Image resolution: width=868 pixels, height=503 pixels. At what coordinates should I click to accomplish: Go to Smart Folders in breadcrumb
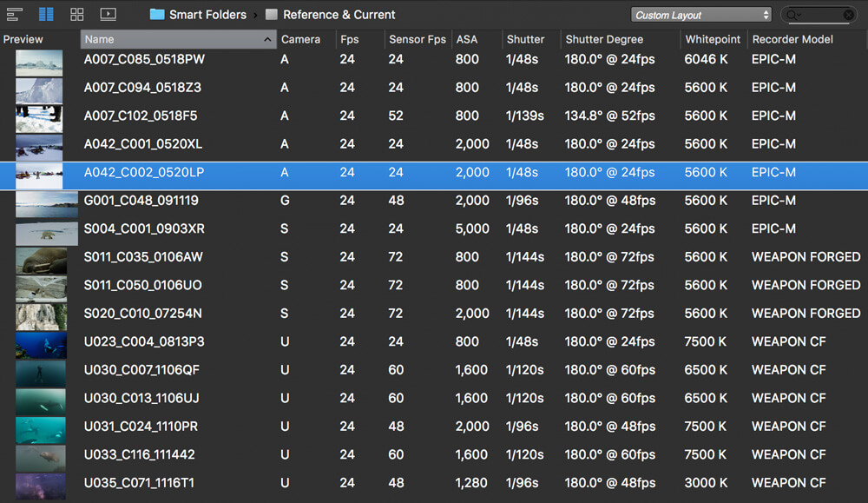coord(207,15)
